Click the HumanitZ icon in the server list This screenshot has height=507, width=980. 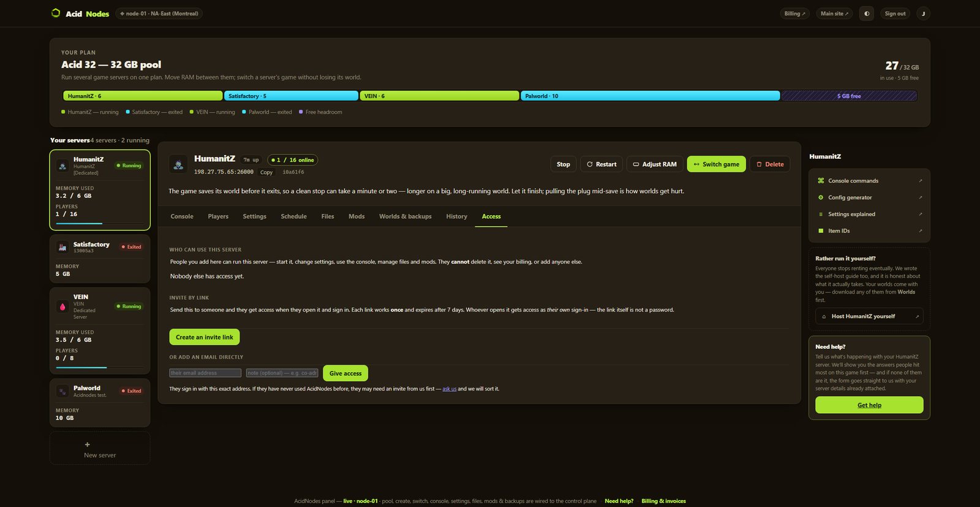pos(62,166)
